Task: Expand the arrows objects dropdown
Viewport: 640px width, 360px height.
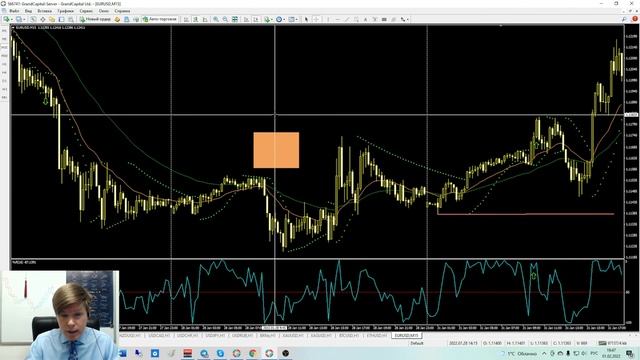Action: click(x=408, y=19)
